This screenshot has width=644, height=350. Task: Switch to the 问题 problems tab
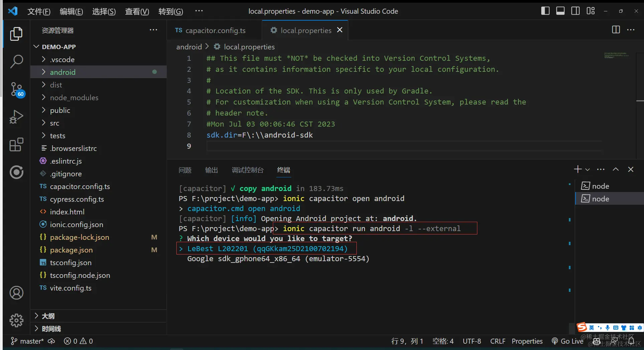point(185,170)
